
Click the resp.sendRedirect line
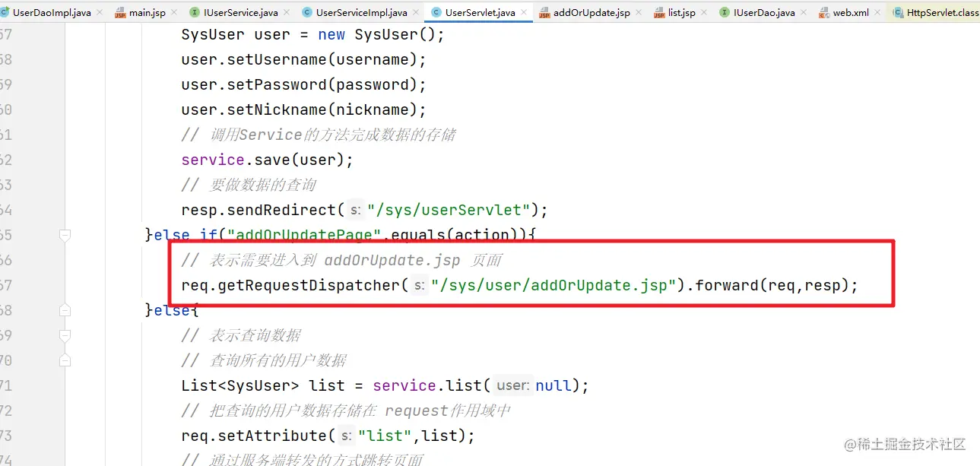[365, 210]
